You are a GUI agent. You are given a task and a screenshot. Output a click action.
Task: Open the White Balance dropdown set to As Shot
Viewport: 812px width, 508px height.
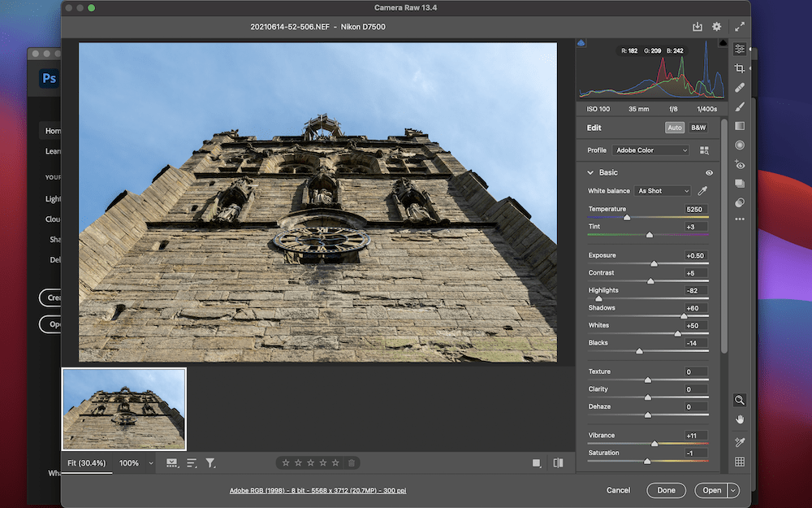click(x=663, y=191)
